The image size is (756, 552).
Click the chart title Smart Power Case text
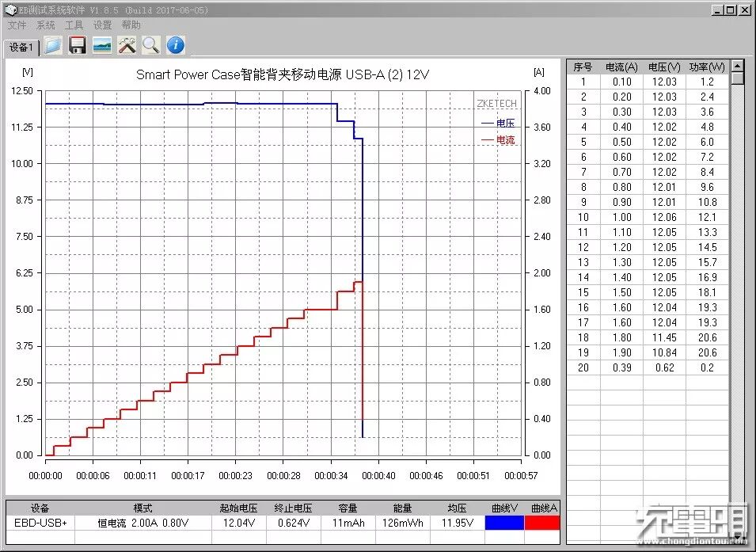coord(282,74)
